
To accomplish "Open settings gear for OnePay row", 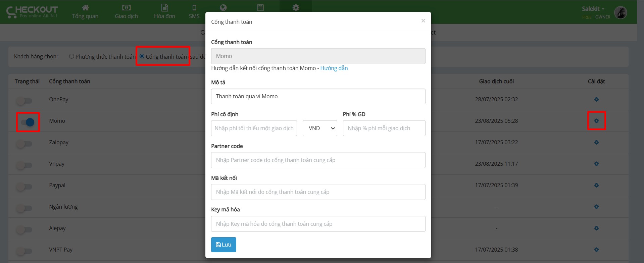I will (x=596, y=99).
